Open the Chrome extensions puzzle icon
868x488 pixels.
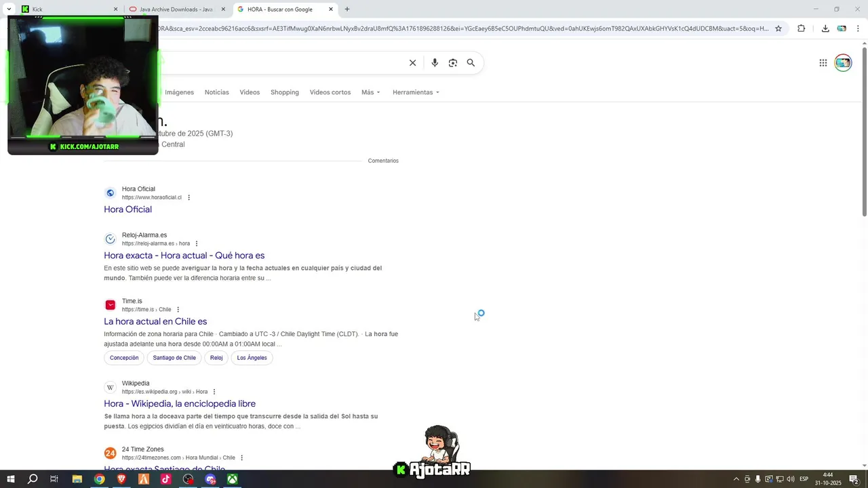coord(801,28)
